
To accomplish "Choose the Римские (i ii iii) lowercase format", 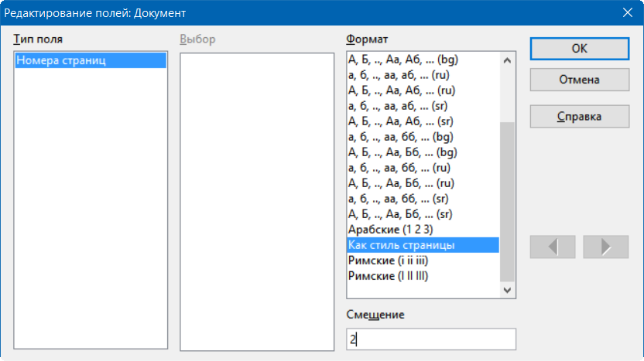I will (387, 261).
